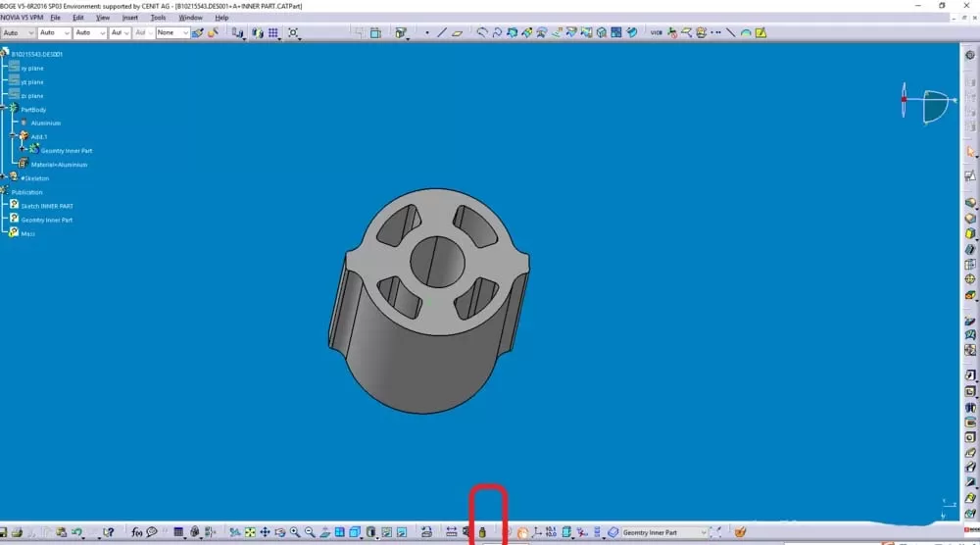Click the Select arrow tool in right toolbar
Viewport: 980px width, 545px height.
click(970, 152)
